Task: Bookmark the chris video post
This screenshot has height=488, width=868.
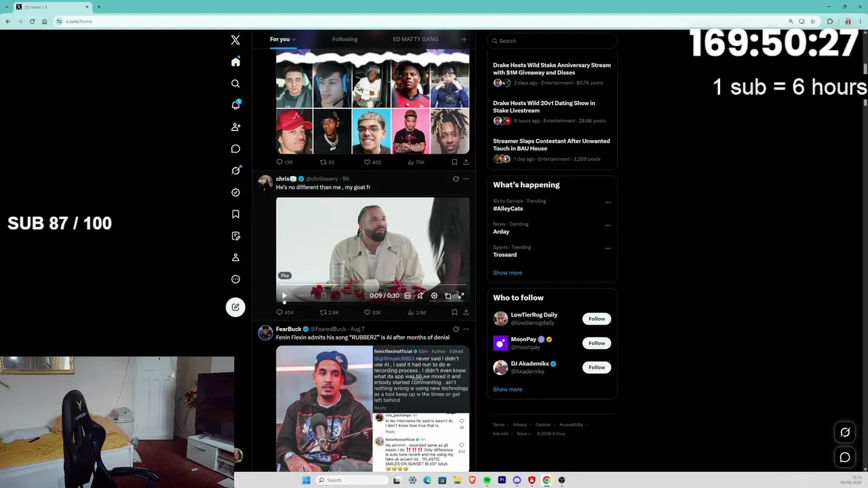Action: tap(454, 312)
